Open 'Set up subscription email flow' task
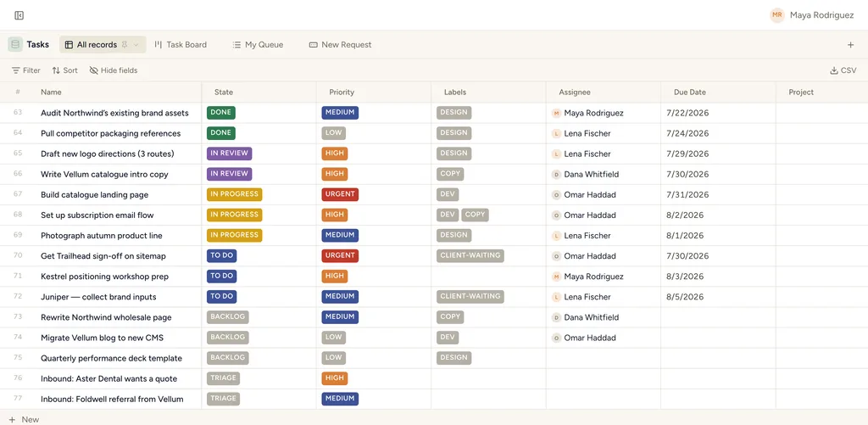 97,215
